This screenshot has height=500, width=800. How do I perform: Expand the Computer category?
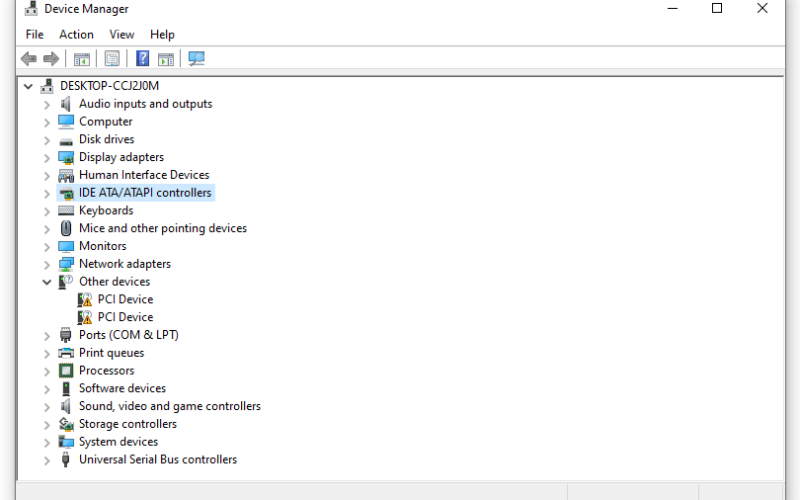(47, 122)
